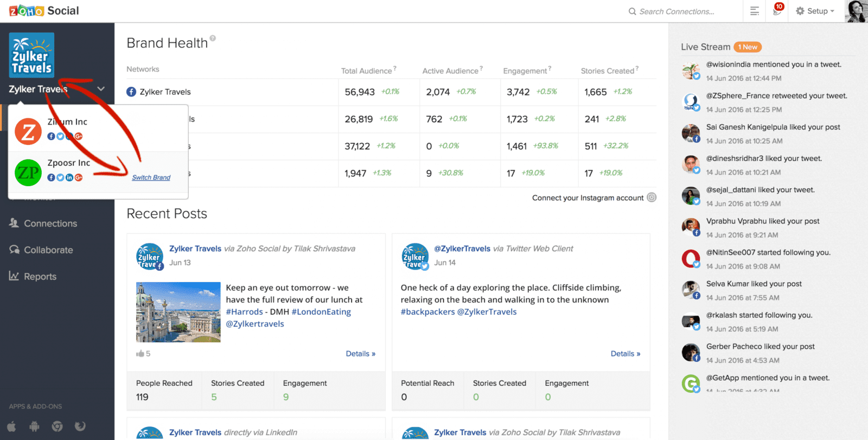Click the thumbs-up likes icon showing 5
This screenshot has width=868, height=440.
pos(140,353)
